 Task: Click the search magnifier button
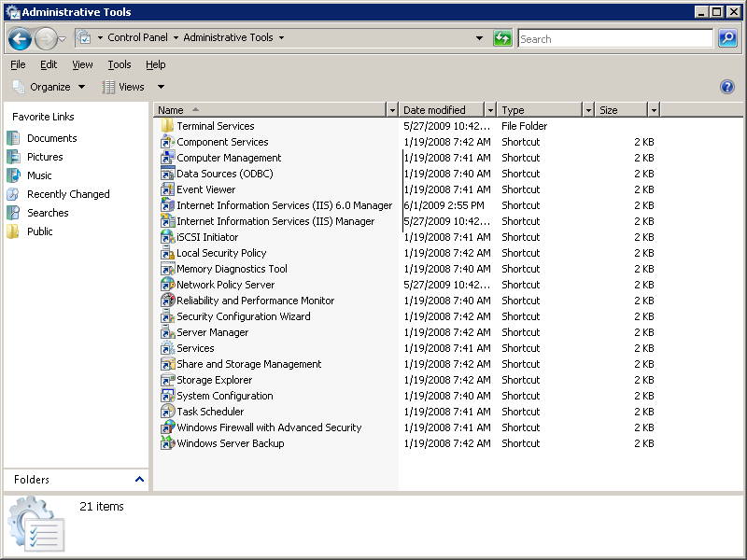click(x=727, y=38)
